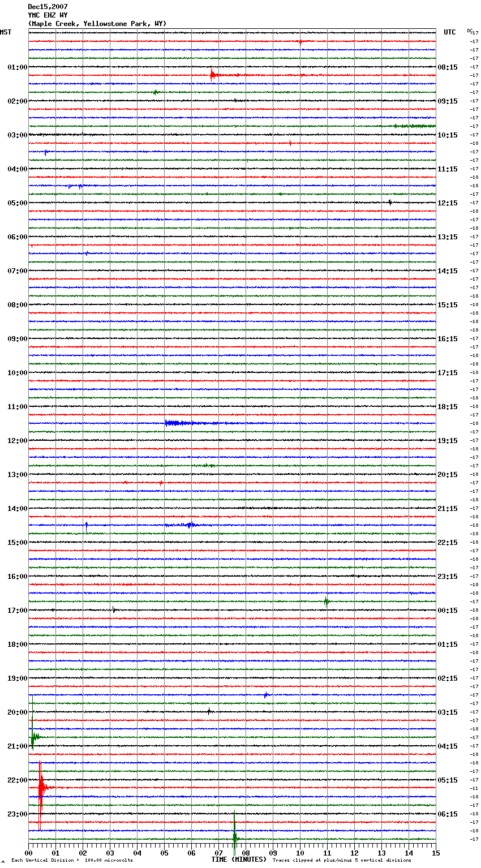Click the black spike on the 20:00 trace
The height and width of the screenshot is (868, 481).
[x=209, y=711]
